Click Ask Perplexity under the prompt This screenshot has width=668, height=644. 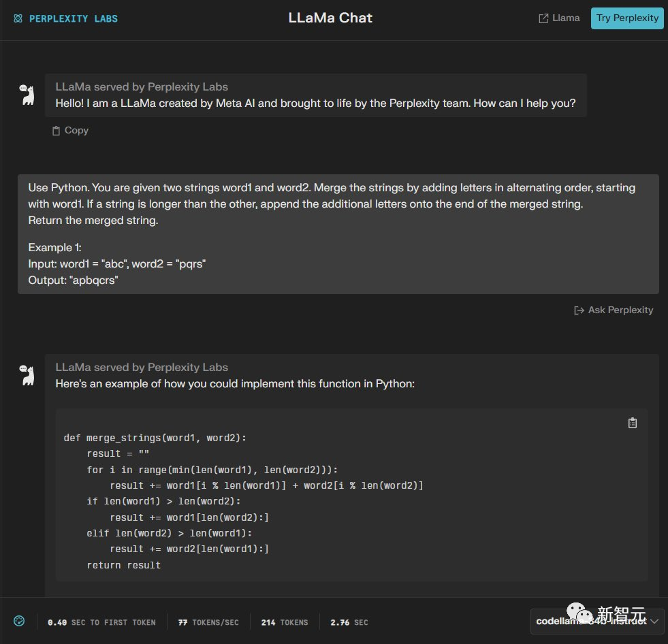[x=614, y=310]
